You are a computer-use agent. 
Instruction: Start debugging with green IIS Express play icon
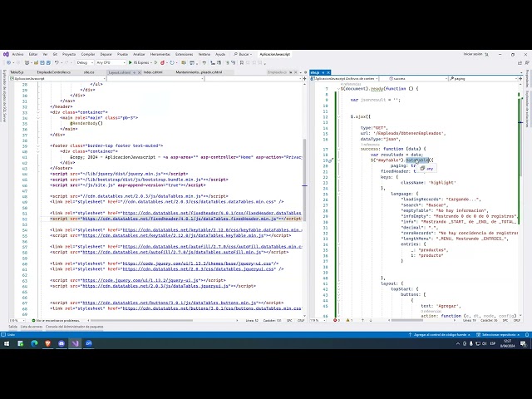click(131, 63)
